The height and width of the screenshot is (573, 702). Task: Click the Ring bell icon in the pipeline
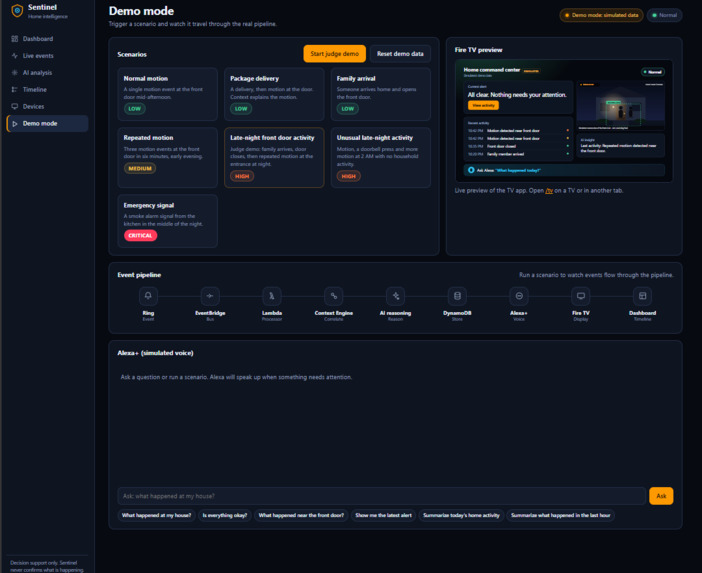[x=148, y=296]
